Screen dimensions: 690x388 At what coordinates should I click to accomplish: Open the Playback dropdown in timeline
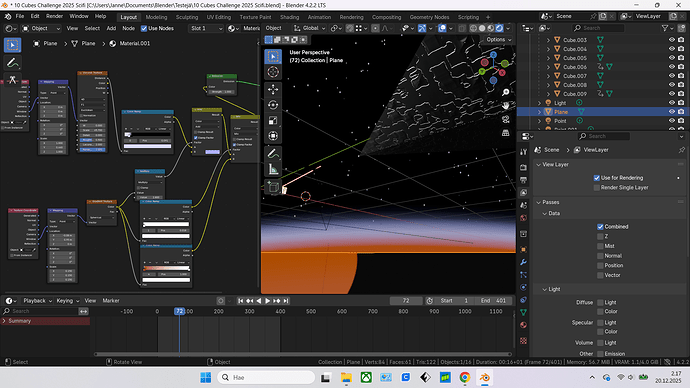click(37, 301)
